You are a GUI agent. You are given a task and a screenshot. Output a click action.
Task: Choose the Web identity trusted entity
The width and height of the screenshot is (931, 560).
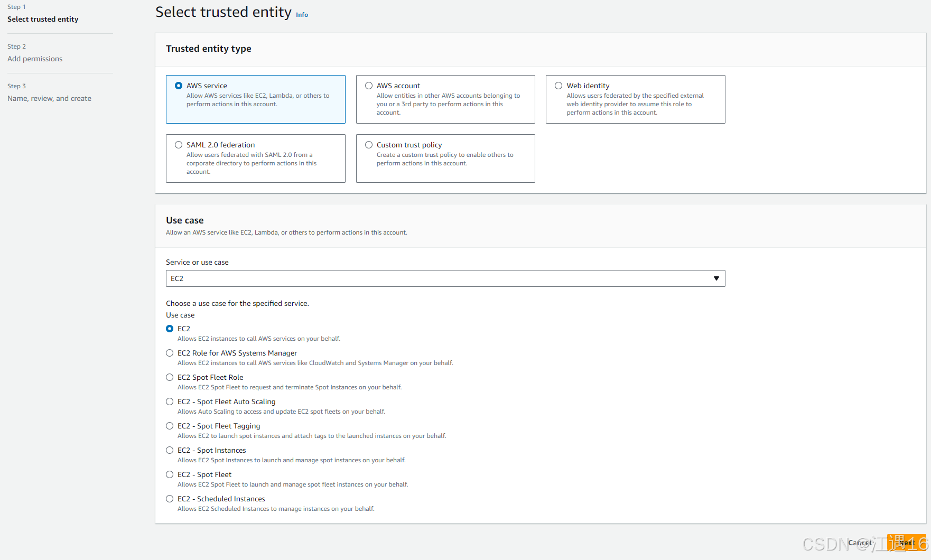click(x=558, y=85)
